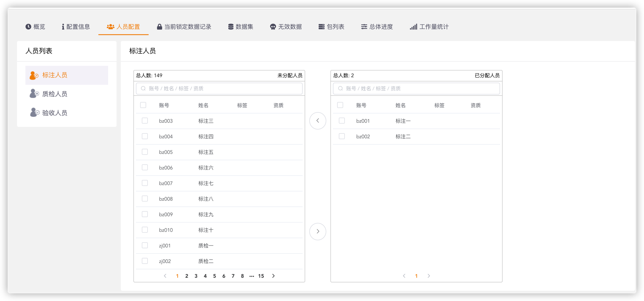
Task: Go to page 5 of unassigned list
Action: (214, 276)
